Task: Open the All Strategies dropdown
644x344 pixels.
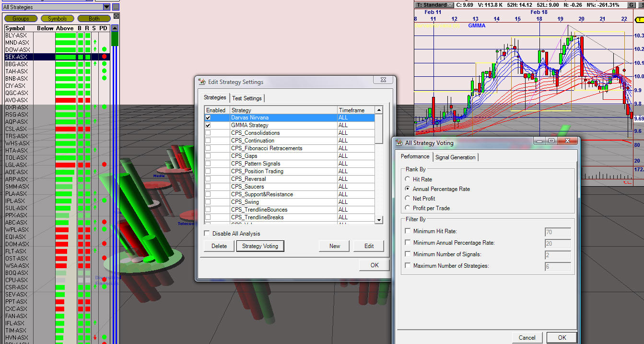Action: [x=106, y=7]
